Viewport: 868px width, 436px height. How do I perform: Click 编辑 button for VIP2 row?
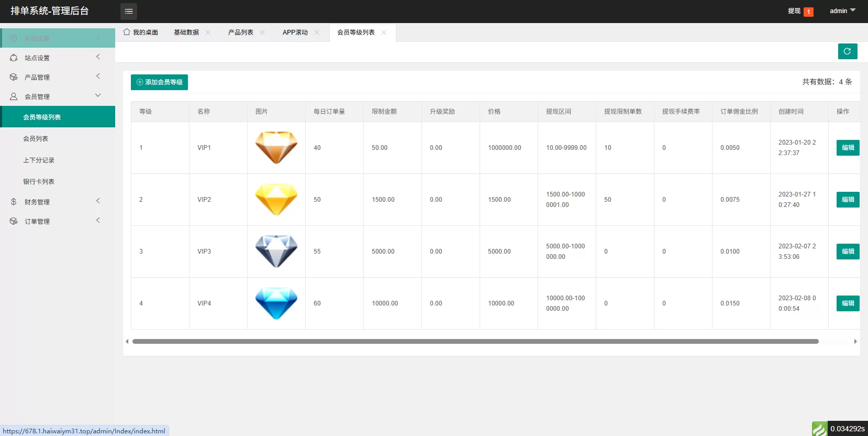[x=848, y=200]
